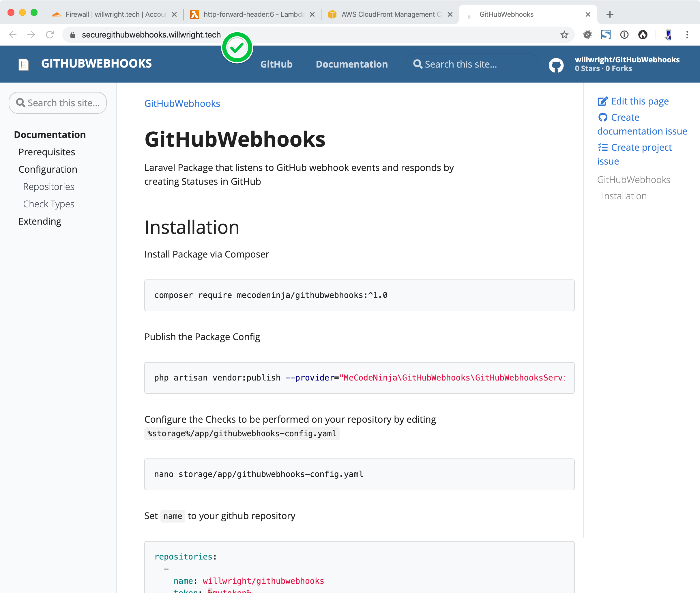The height and width of the screenshot is (593, 700).
Task: Click the nano storage/app command block
Action: point(359,474)
